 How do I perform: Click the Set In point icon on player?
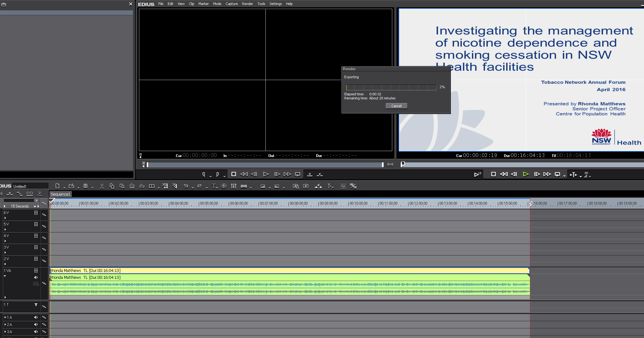(203, 174)
